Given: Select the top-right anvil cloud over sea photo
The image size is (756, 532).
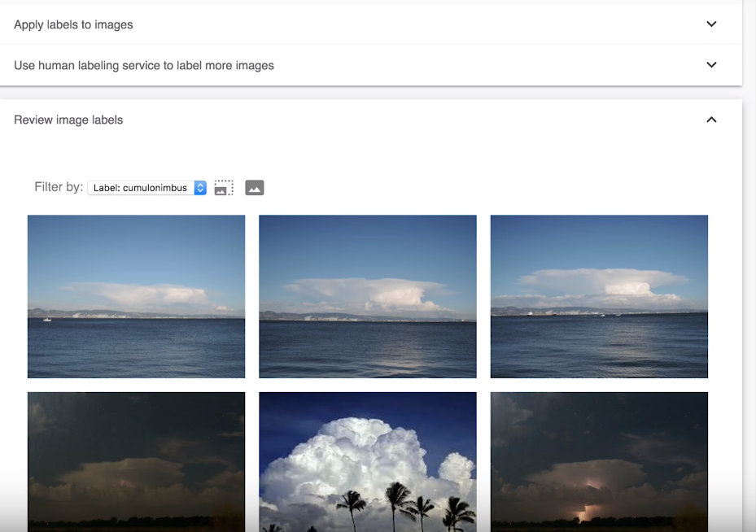Looking at the screenshot, I should pyautogui.click(x=599, y=296).
